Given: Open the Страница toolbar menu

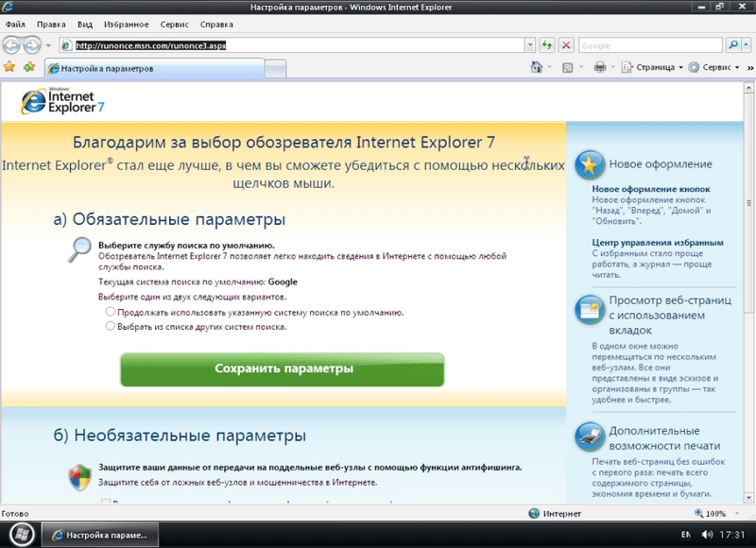Looking at the screenshot, I should [652, 67].
